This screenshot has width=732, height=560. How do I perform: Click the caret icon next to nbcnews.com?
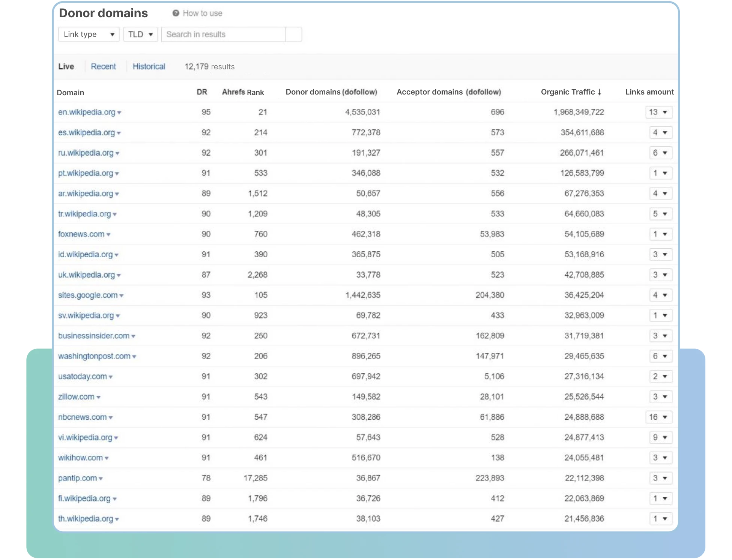pos(111,417)
